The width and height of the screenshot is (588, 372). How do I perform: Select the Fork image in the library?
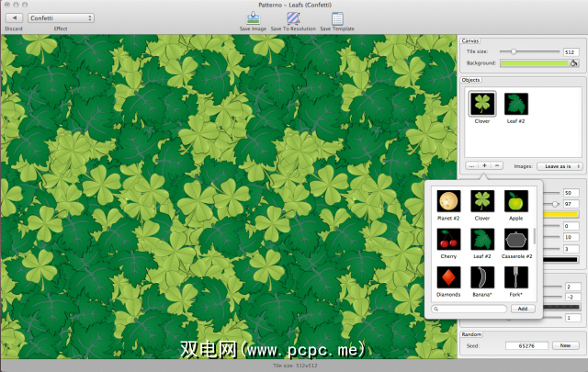tap(515, 277)
